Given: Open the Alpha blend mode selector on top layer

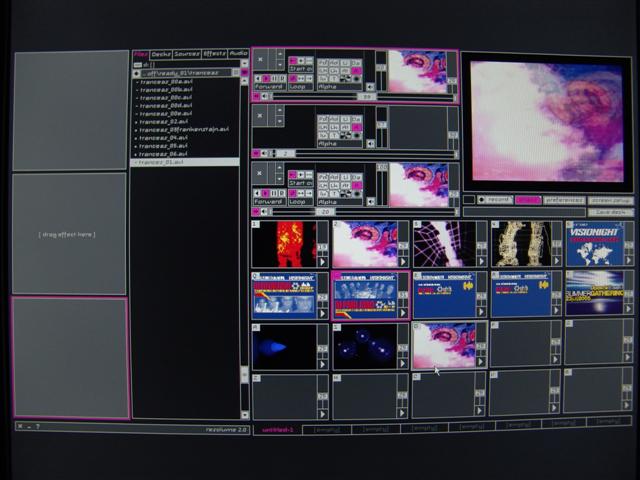Looking at the screenshot, I should click(x=328, y=87).
